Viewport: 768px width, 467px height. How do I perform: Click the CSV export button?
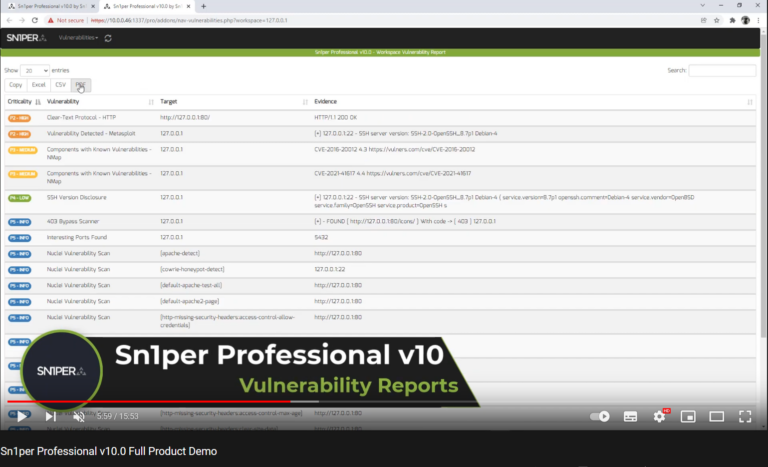click(60, 85)
